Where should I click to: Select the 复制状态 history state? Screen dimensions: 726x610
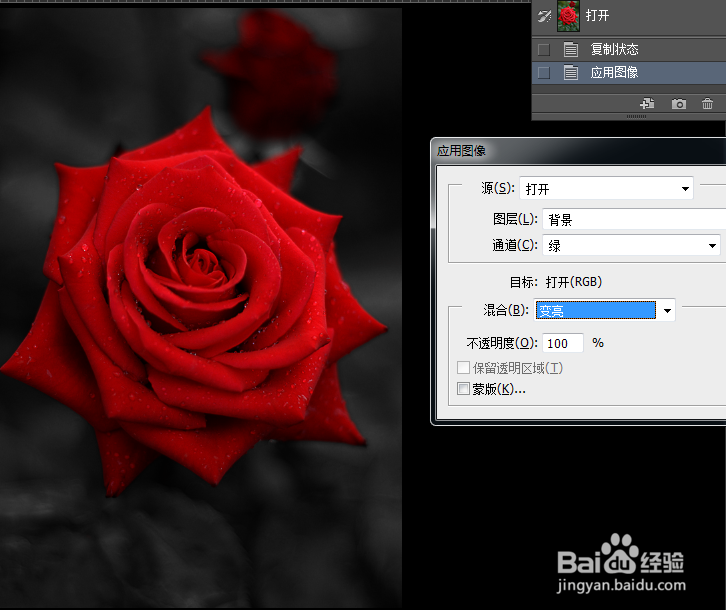click(x=629, y=49)
